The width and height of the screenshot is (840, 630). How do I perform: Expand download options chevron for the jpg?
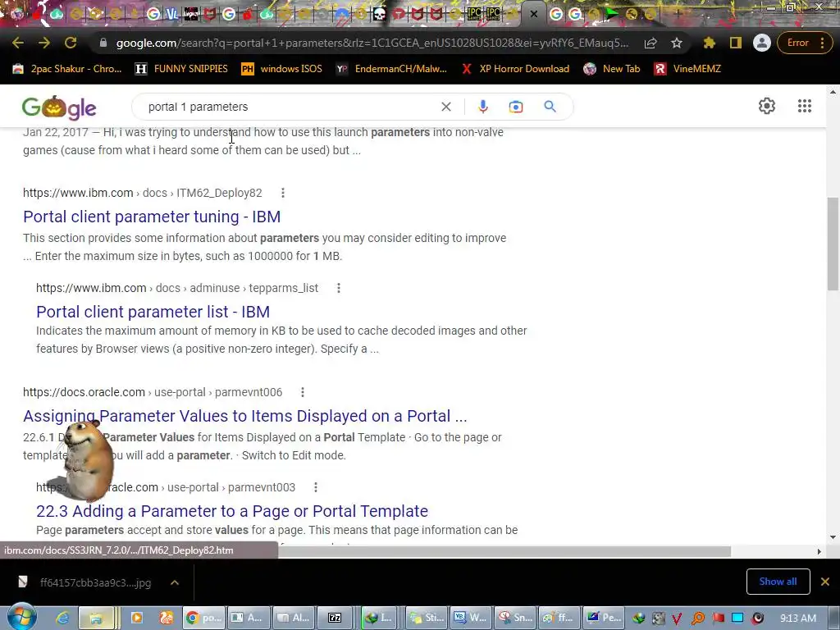click(x=175, y=582)
